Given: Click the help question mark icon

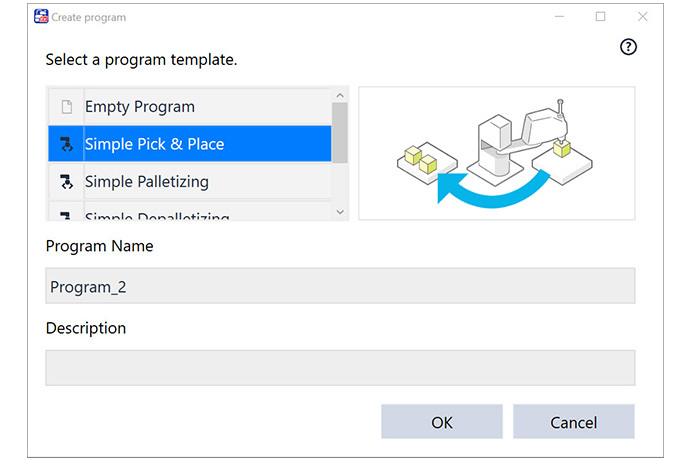Looking at the screenshot, I should (628, 47).
